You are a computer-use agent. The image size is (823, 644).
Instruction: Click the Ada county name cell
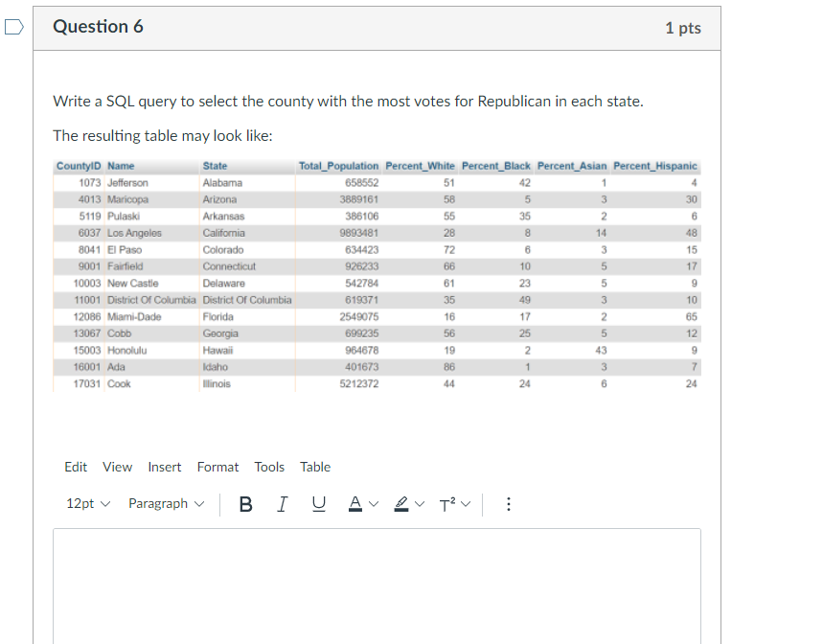116,367
